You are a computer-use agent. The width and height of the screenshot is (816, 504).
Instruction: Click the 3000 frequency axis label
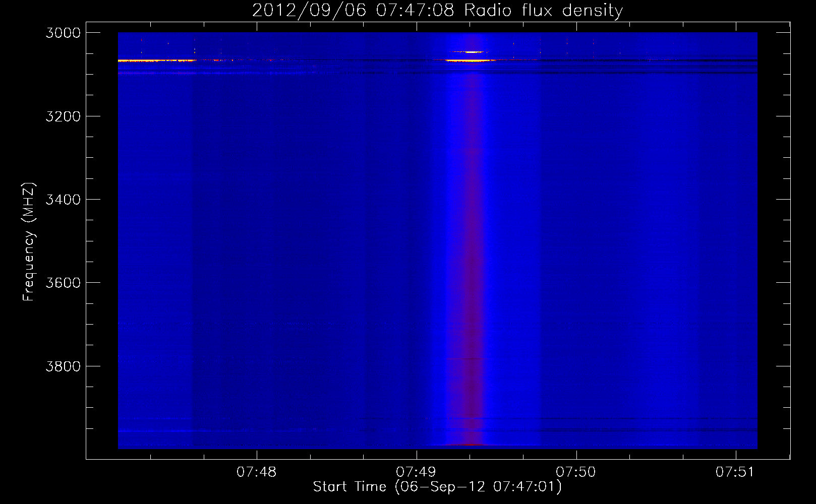click(64, 33)
